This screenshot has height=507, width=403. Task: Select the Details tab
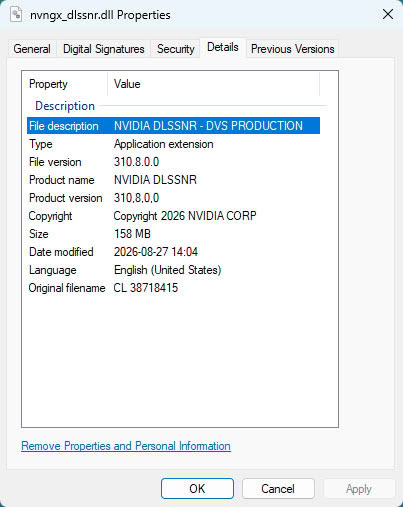click(223, 47)
